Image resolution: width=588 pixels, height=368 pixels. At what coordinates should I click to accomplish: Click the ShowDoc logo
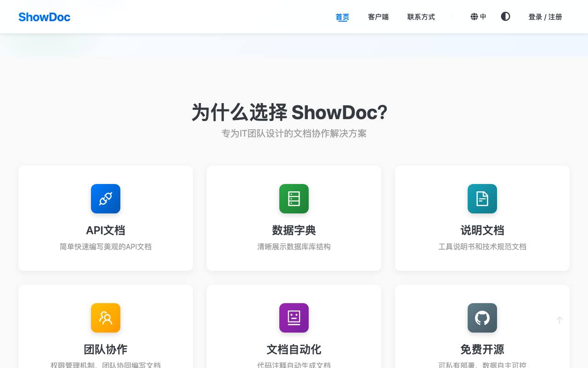pyautogui.click(x=44, y=17)
